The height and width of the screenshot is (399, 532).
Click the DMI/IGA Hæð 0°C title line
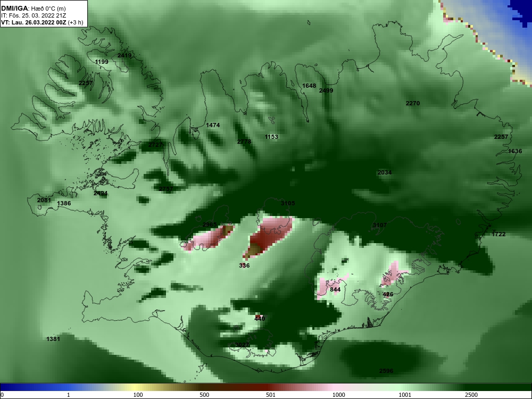coord(33,9)
